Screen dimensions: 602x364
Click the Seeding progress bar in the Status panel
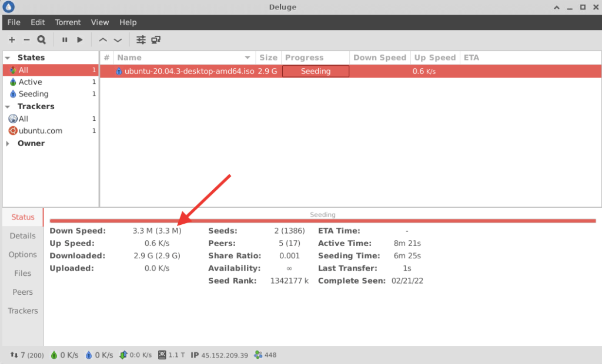(x=323, y=221)
